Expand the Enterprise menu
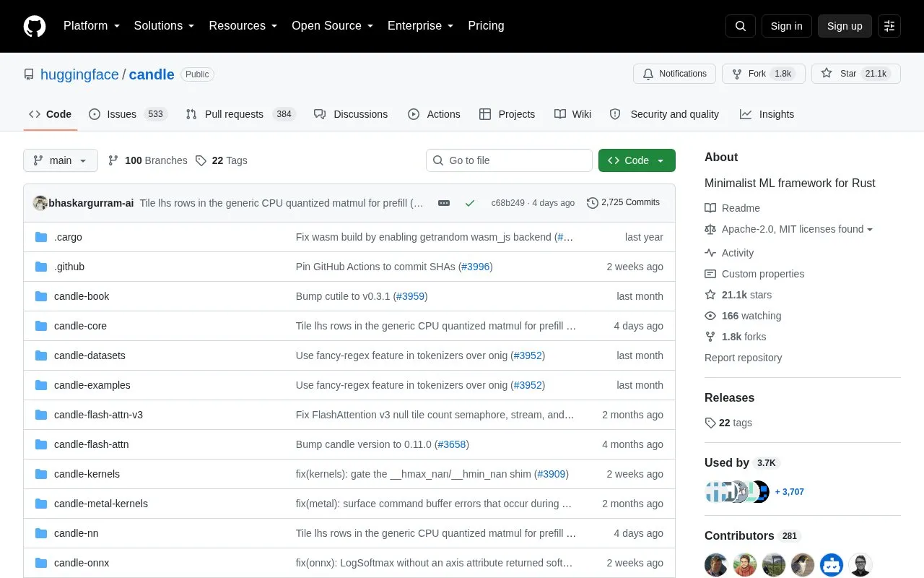The image size is (924, 578). [421, 26]
